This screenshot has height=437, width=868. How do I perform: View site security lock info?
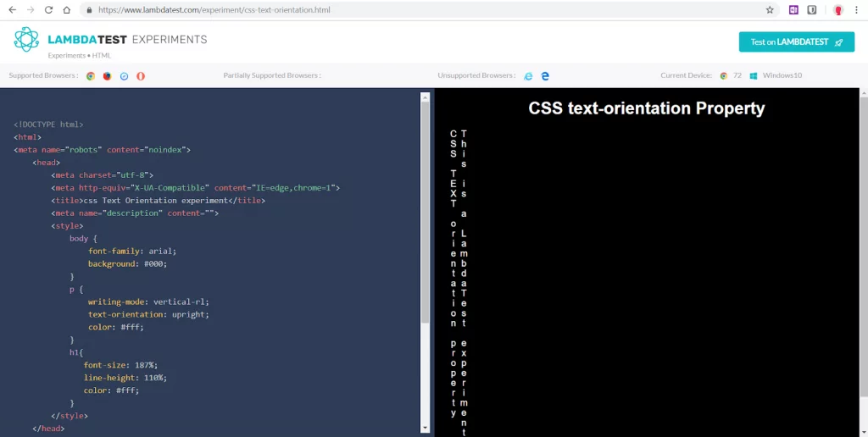89,10
